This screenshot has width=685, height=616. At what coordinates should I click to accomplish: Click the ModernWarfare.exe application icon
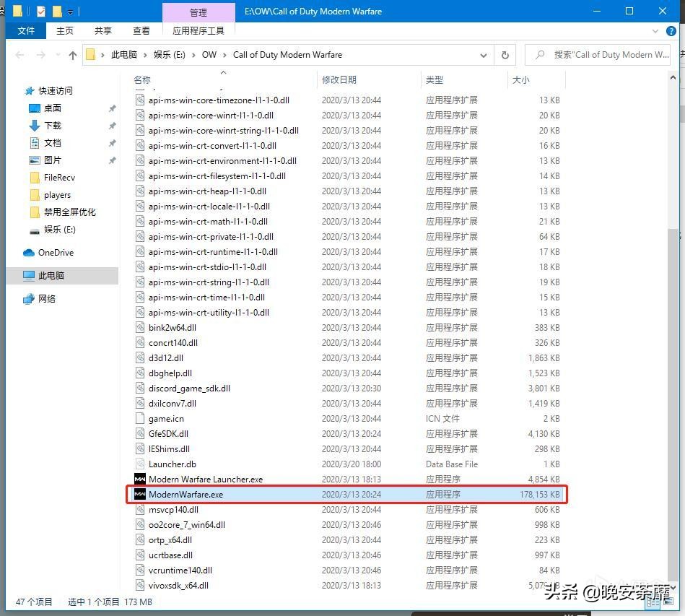pyautogui.click(x=139, y=494)
